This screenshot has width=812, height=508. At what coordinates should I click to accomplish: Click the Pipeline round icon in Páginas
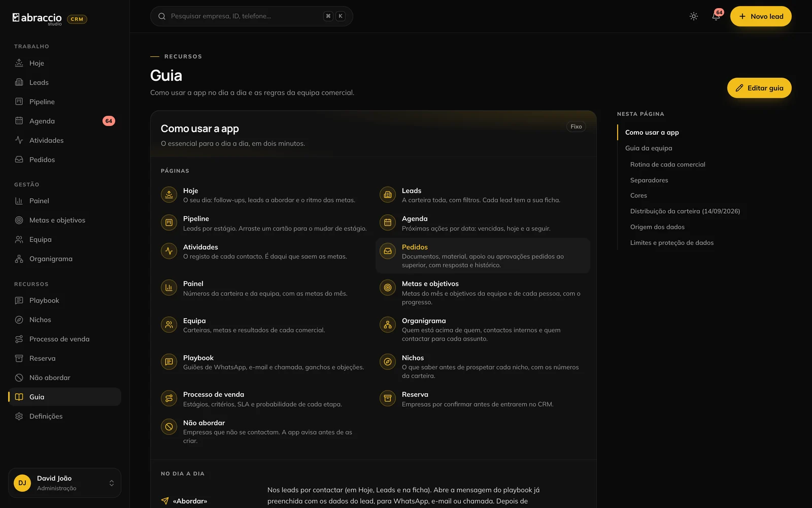pos(169,223)
